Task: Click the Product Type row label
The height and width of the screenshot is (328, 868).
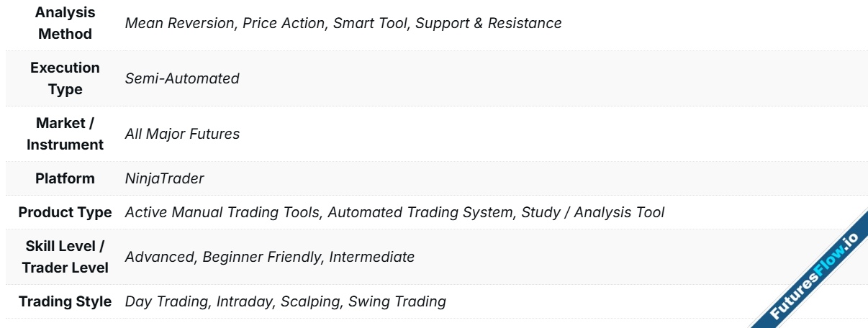Action: pos(65,212)
